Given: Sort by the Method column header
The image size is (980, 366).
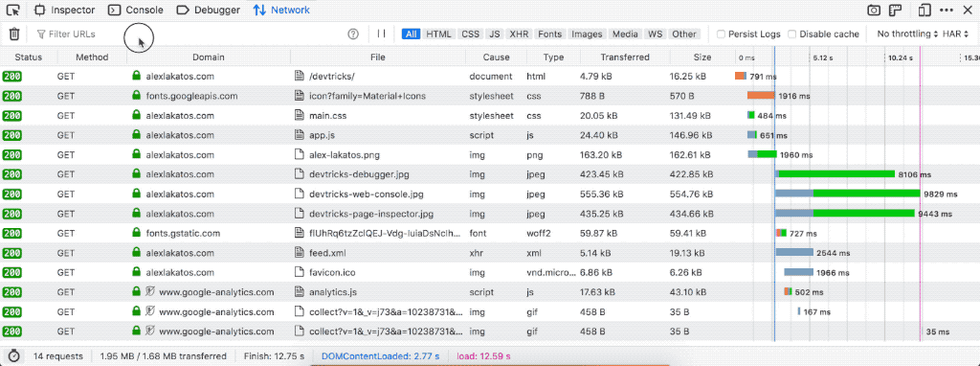Looking at the screenshot, I should click(92, 57).
